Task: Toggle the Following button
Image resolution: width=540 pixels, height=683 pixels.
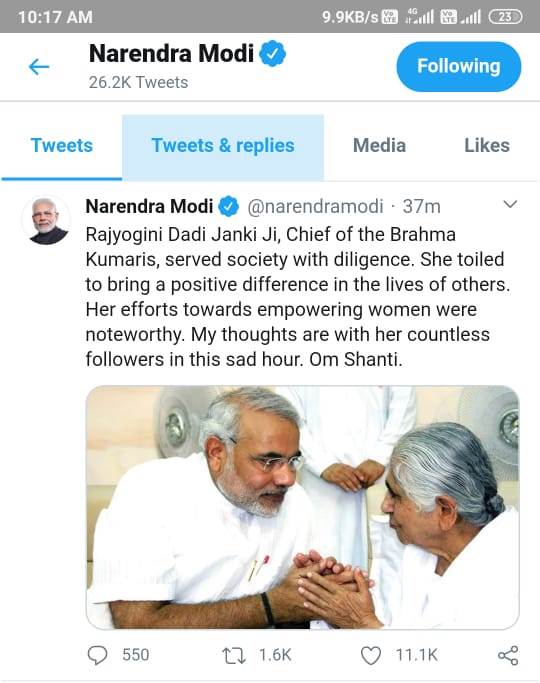Action: [459, 67]
